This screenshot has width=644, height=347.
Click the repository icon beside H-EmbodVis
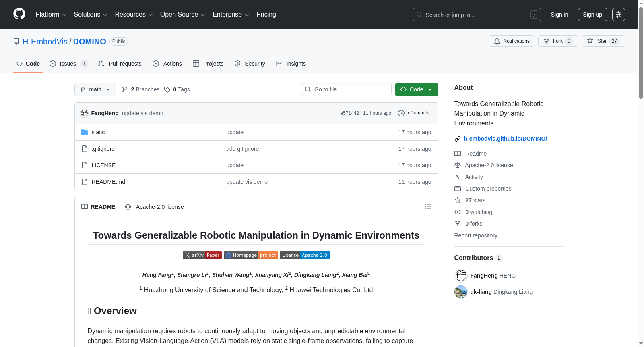16,42
